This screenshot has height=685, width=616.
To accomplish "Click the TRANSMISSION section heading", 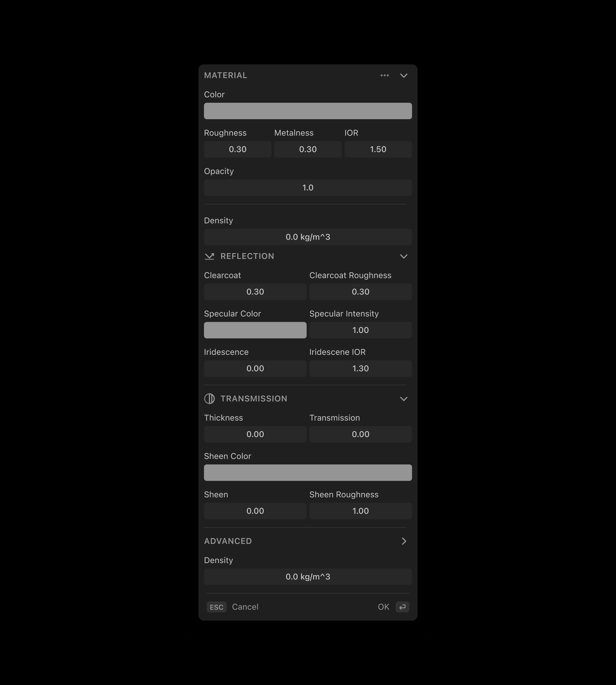I will click(254, 399).
